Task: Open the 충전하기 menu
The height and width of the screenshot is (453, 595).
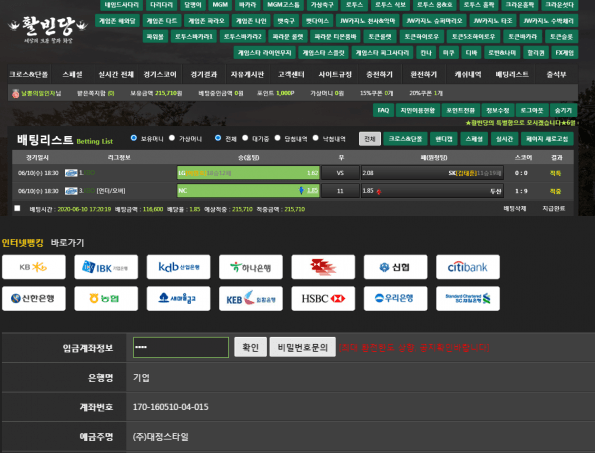Action: (379, 74)
